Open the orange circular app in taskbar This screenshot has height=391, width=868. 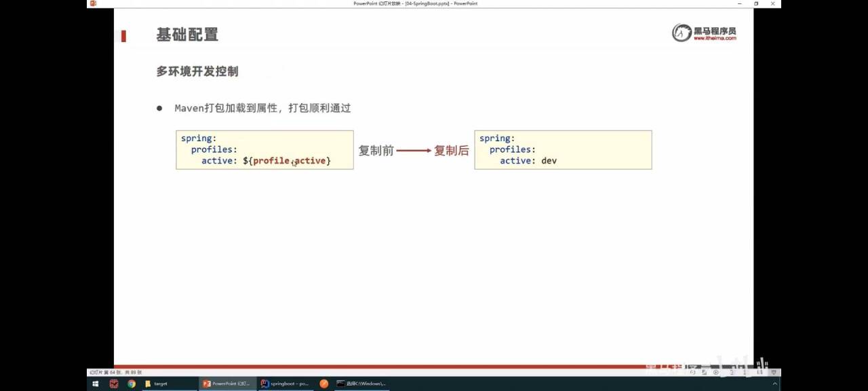click(324, 384)
